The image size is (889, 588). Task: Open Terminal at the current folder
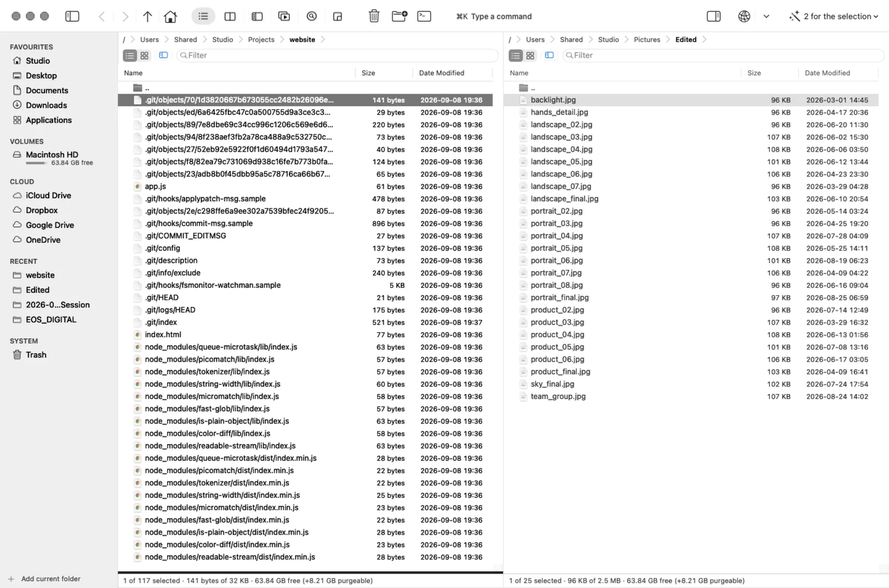pyautogui.click(x=424, y=16)
